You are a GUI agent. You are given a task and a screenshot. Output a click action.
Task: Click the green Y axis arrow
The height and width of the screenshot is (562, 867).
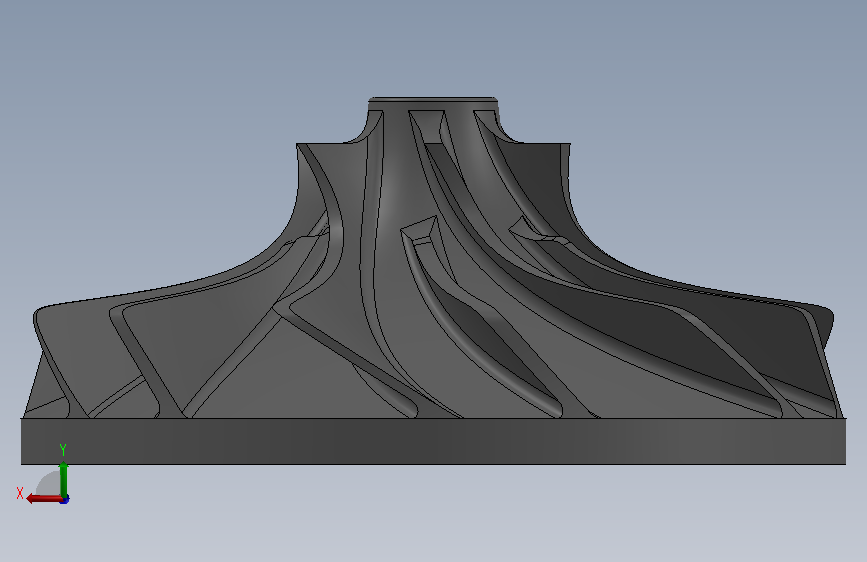(x=64, y=480)
